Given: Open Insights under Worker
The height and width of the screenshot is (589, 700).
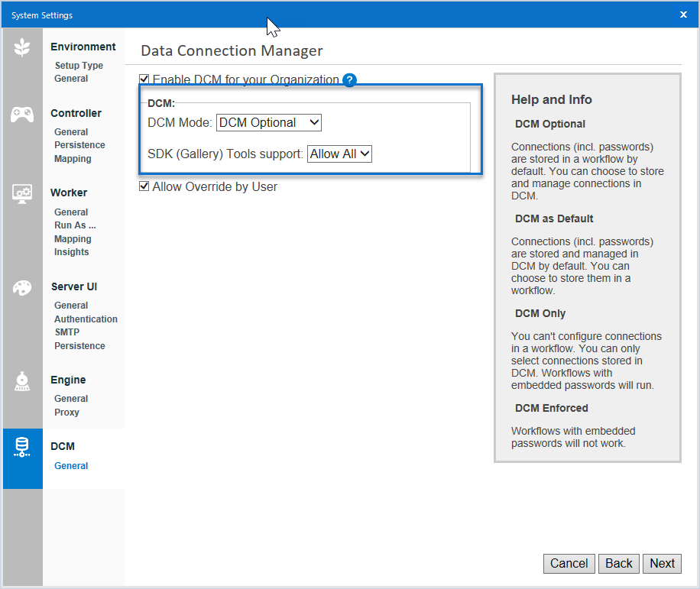Looking at the screenshot, I should 71,251.
